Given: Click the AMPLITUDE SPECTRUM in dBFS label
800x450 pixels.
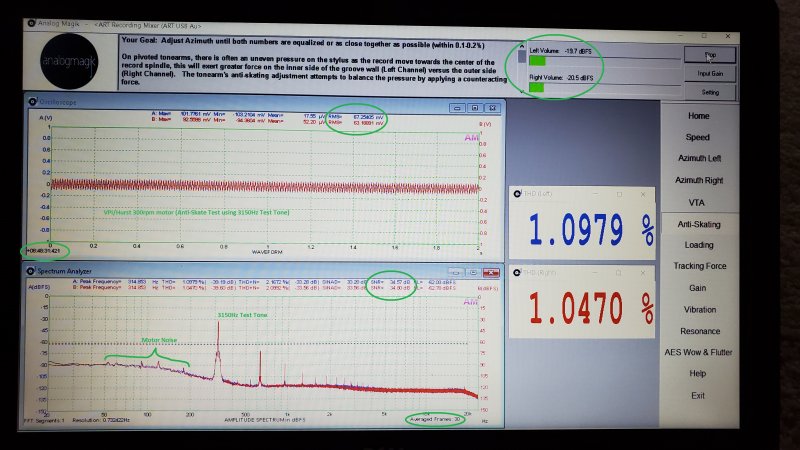Looking at the screenshot, I should pyautogui.click(x=265, y=420).
